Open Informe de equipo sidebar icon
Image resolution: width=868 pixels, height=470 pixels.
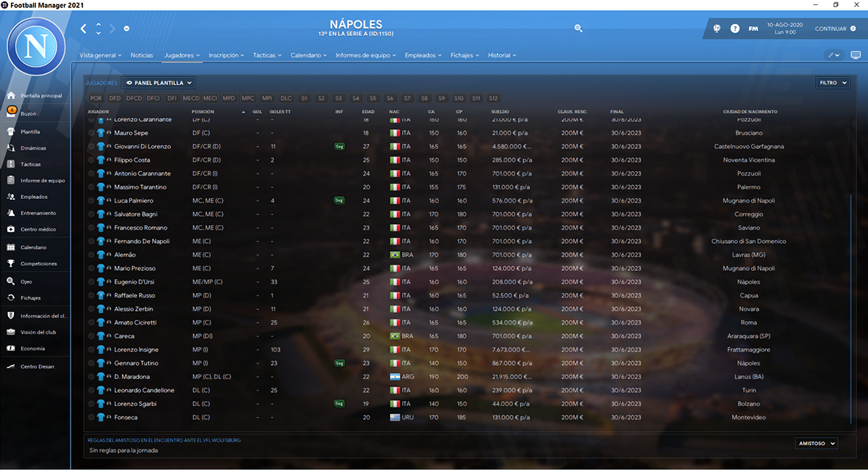pyautogui.click(x=10, y=180)
